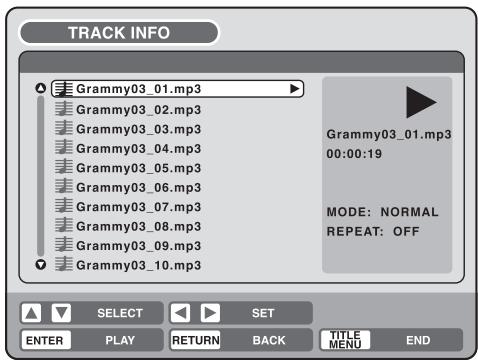The height and width of the screenshot is (360, 478).
Task: Select track Grammy03_02.mp3
Action: (x=138, y=109)
